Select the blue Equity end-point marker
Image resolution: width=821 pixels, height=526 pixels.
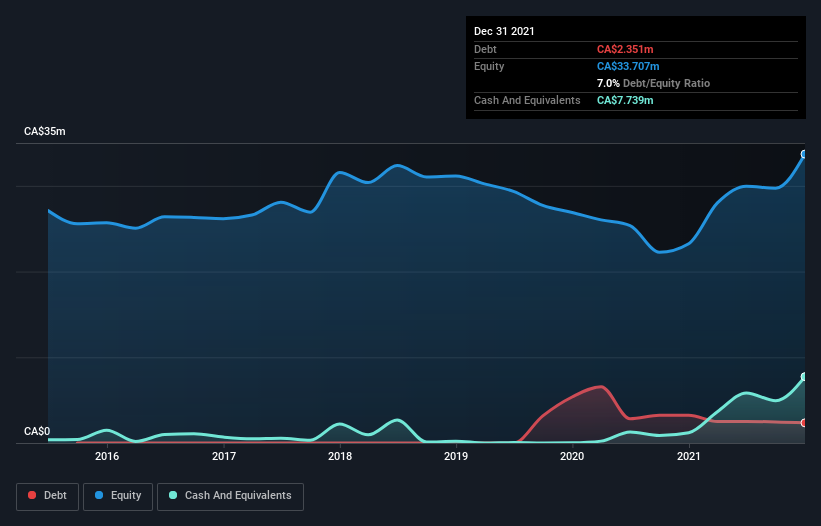pyautogui.click(x=804, y=154)
